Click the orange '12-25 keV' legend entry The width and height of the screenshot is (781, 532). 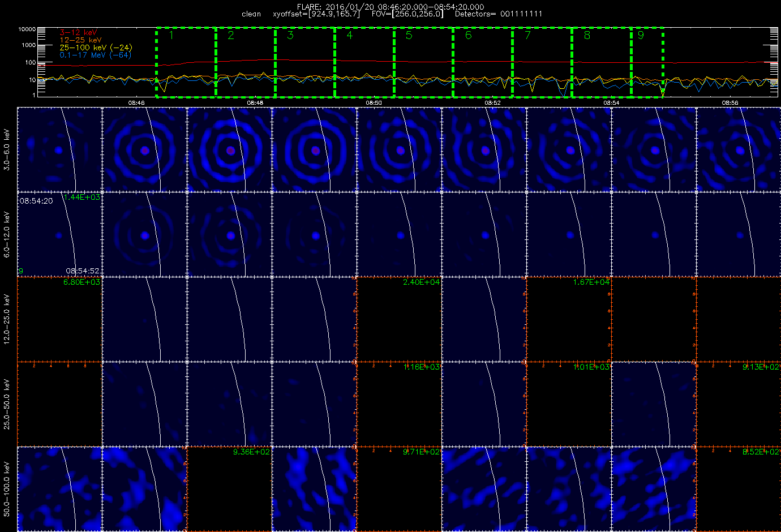(x=80, y=40)
